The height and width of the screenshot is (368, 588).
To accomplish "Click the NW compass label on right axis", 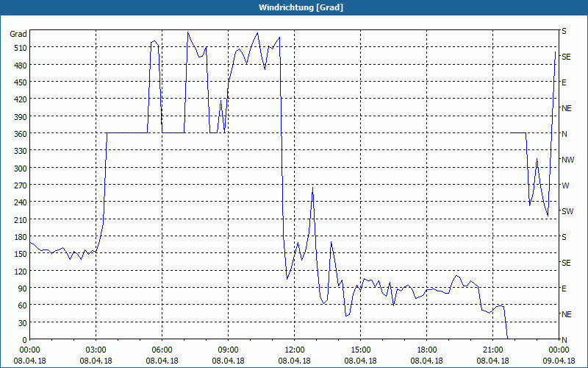I will 567,160.
